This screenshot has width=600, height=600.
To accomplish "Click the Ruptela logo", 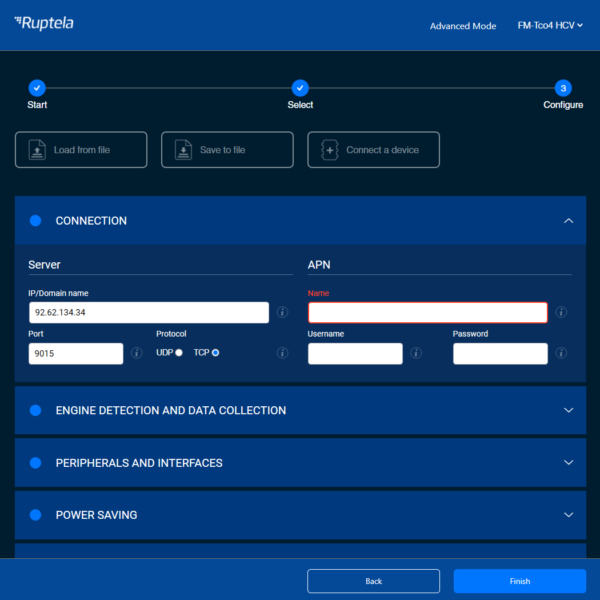I will point(44,23).
